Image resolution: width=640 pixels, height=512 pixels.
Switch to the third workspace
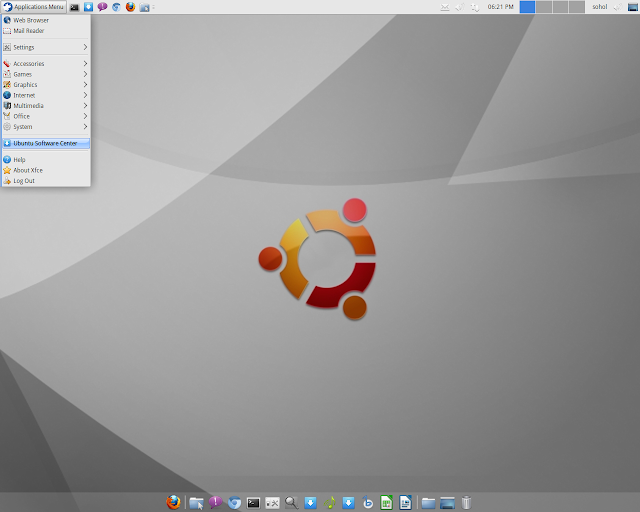click(560, 7)
